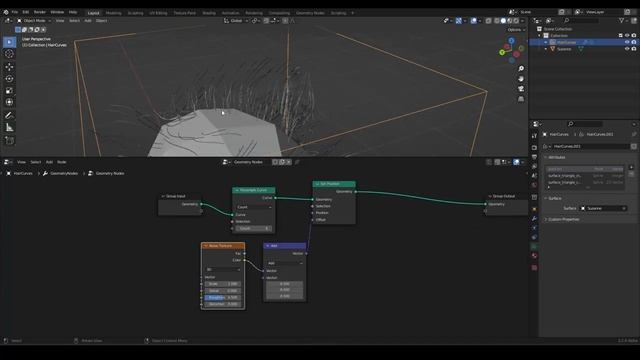Image resolution: width=640 pixels, height=360 pixels.
Task: Select the 3D Cursor tool
Action: 9,54
